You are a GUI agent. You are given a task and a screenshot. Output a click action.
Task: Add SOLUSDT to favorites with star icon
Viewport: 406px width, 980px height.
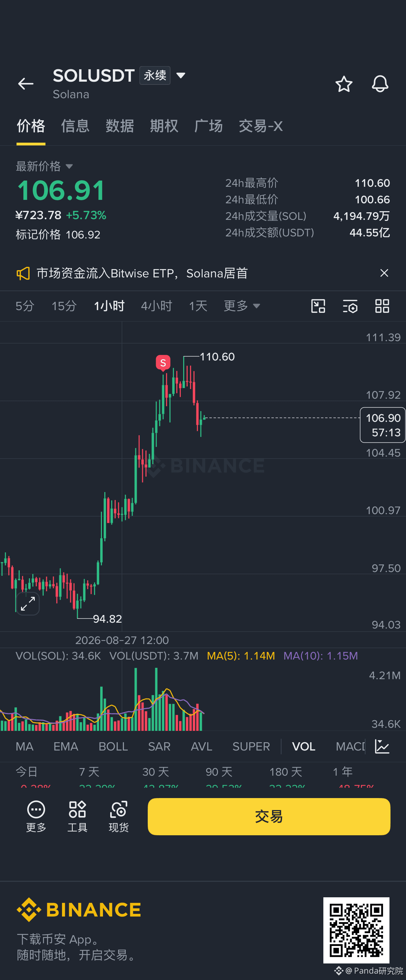344,84
